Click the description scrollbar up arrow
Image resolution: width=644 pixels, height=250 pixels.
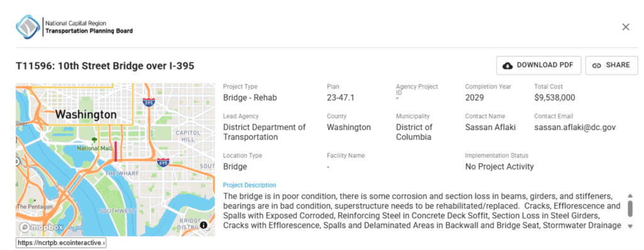630,195
